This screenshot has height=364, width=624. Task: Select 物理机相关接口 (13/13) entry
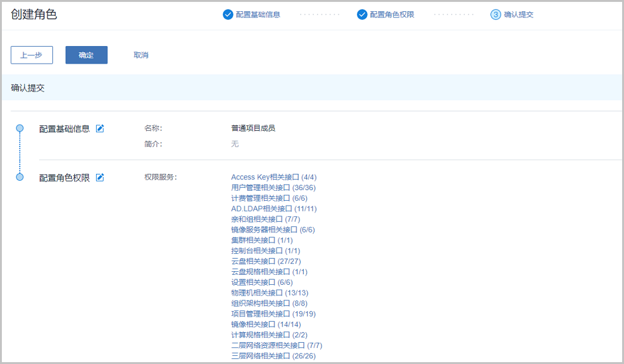(270, 293)
